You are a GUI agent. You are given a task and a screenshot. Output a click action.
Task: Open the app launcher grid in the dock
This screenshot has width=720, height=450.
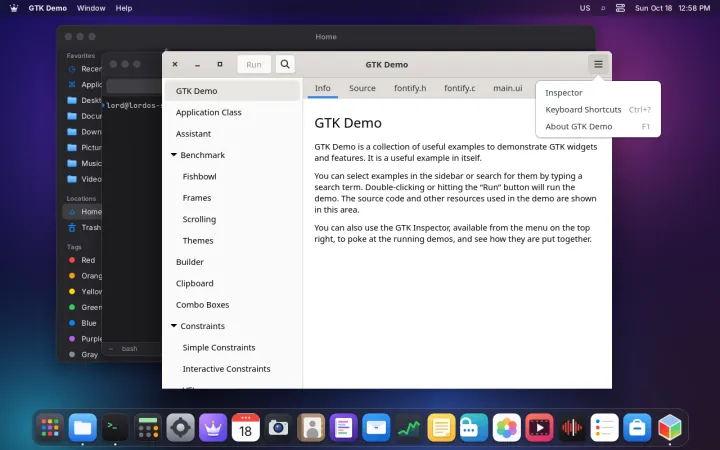(x=50, y=428)
